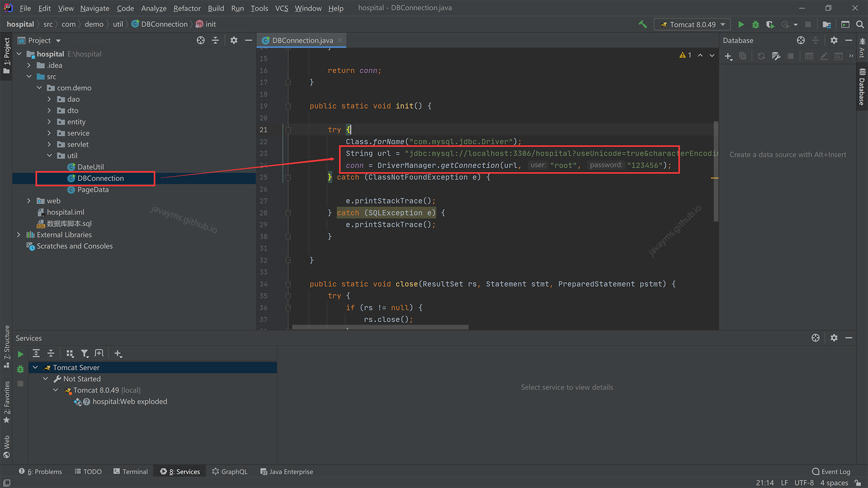Click the Settings gear icon in Database panel
This screenshot has height=488, width=868.
(x=834, y=40)
